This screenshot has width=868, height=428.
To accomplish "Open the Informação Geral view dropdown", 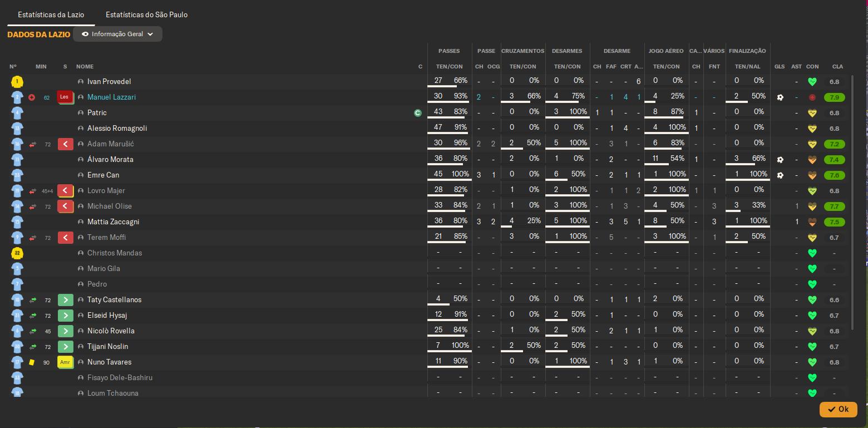I will (117, 34).
